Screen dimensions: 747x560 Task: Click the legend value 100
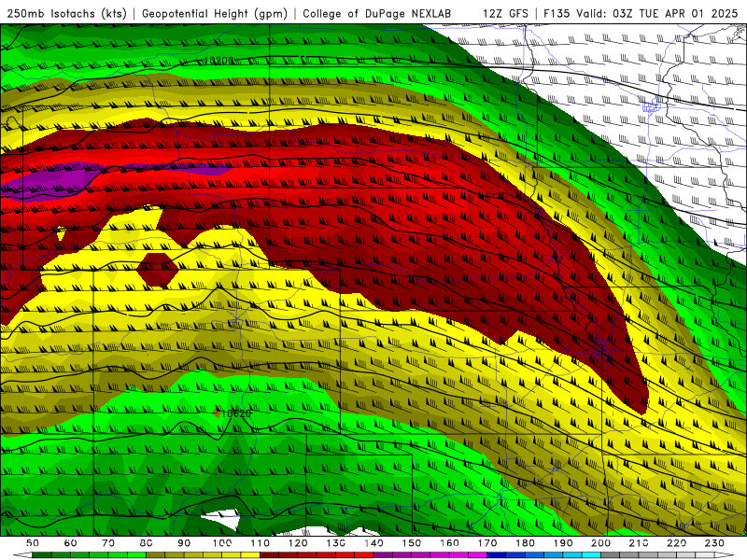(x=222, y=543)
